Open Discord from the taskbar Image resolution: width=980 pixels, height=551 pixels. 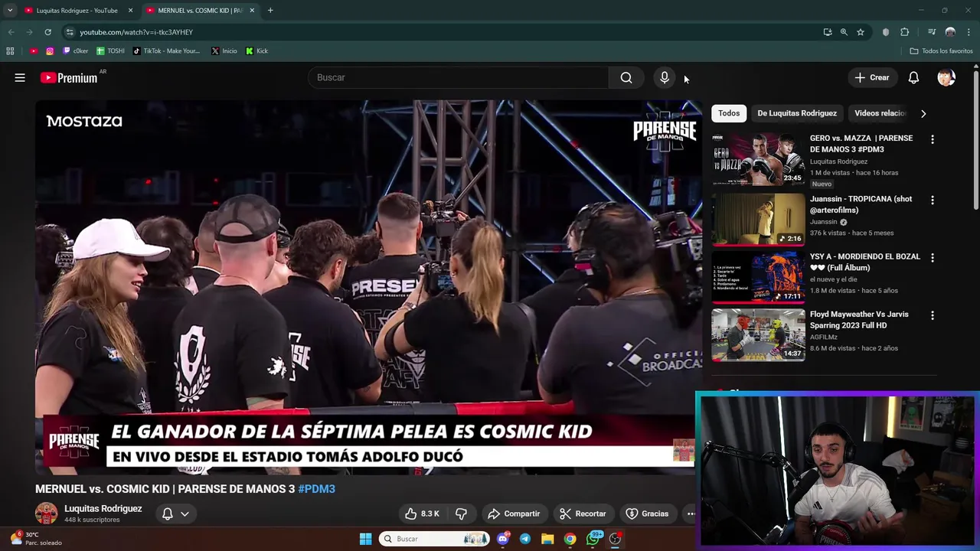[x=502, y=539]
